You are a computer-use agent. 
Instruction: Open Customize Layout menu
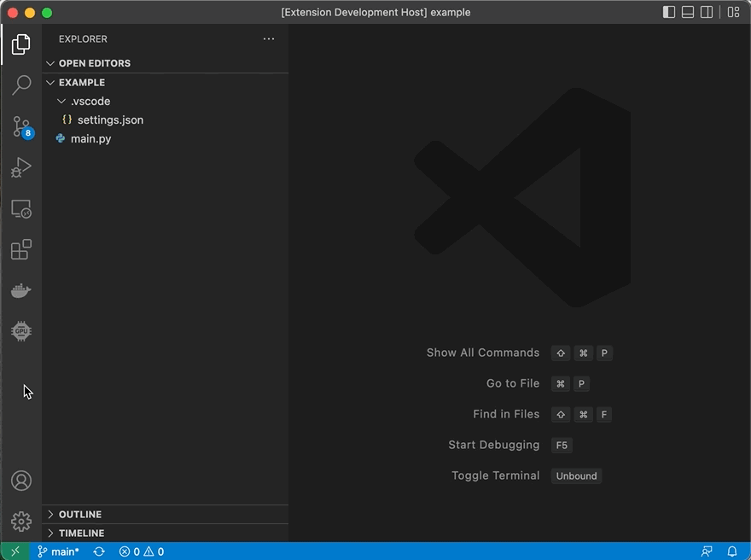[x=733, y=12]
